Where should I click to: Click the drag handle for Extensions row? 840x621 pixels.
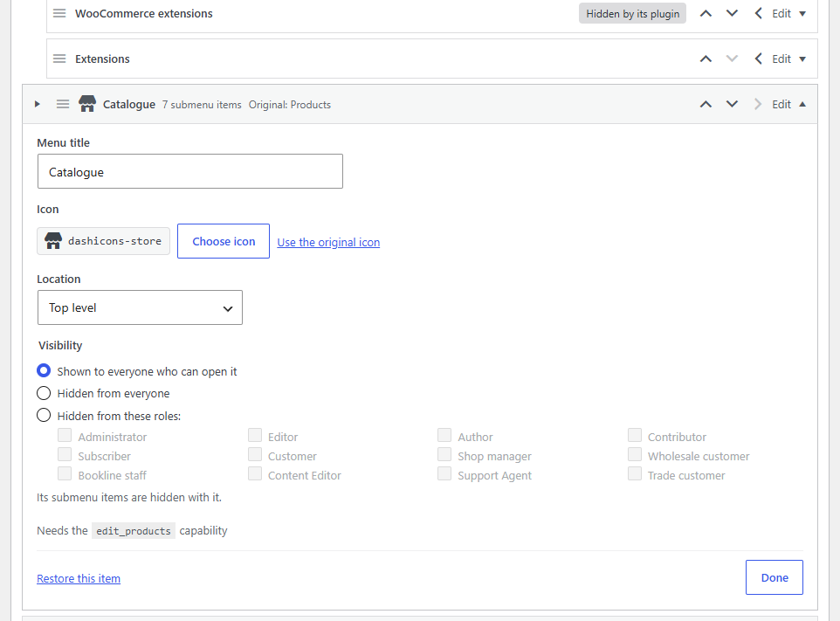pyautogui.click(x=59, y=59)
